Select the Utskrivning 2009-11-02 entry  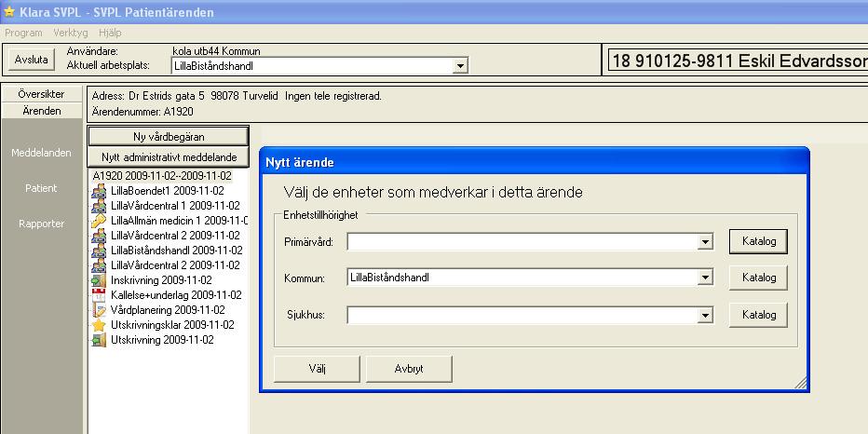pos(162,341)
